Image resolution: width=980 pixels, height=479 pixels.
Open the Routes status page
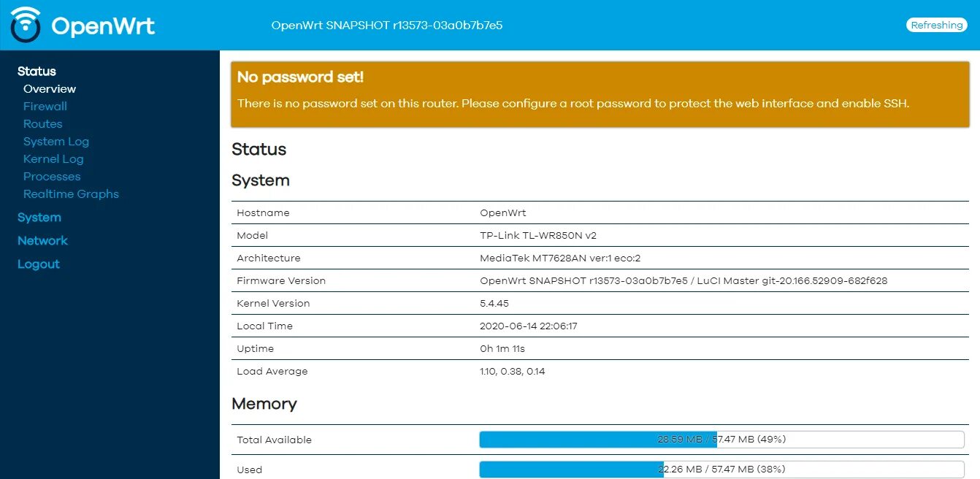pyautogui.click(x=43, y=123)
